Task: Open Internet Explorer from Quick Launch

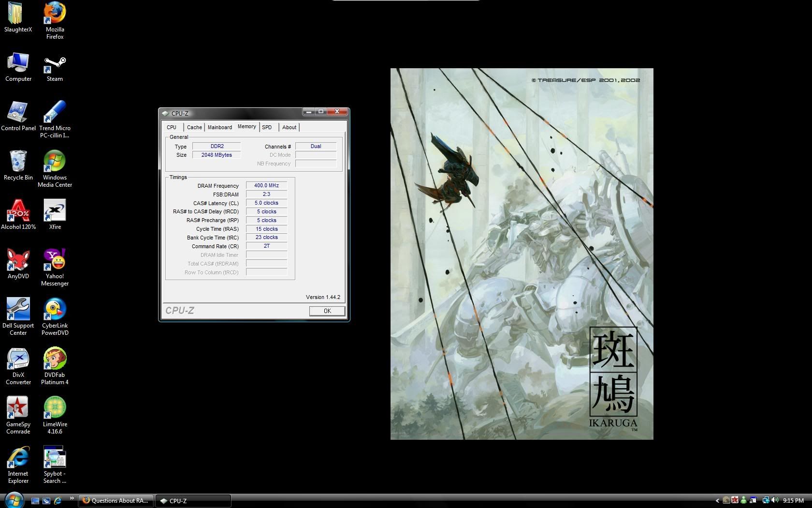Action: [58, 501]
